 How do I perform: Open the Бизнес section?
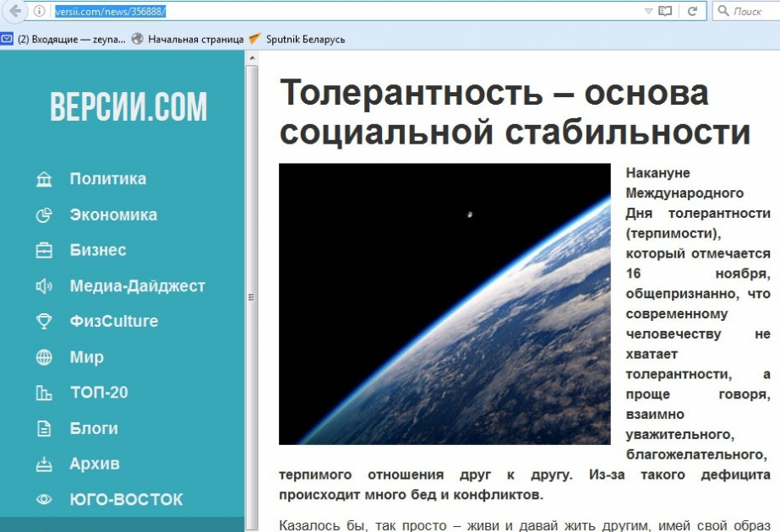[x=98, y=250]
